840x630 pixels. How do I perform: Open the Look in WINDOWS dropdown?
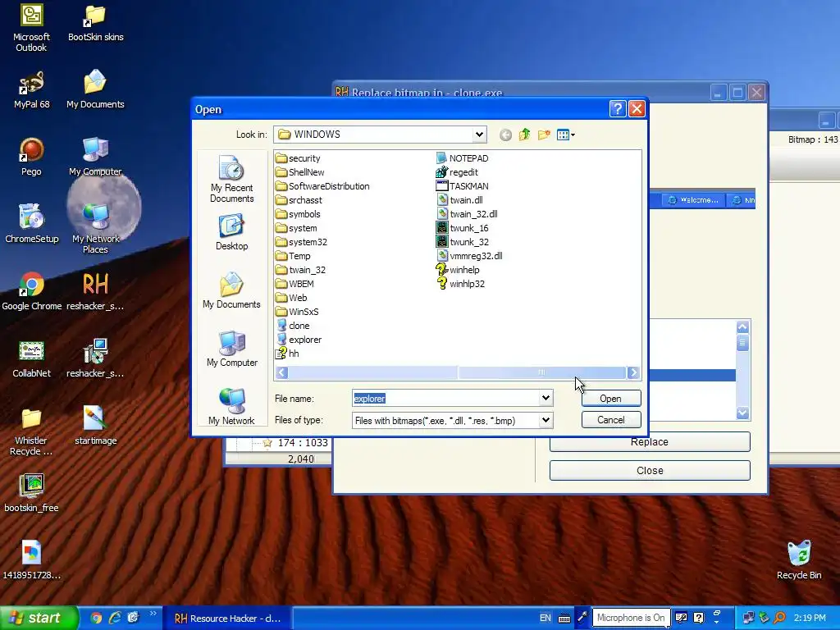coord(479,135)
